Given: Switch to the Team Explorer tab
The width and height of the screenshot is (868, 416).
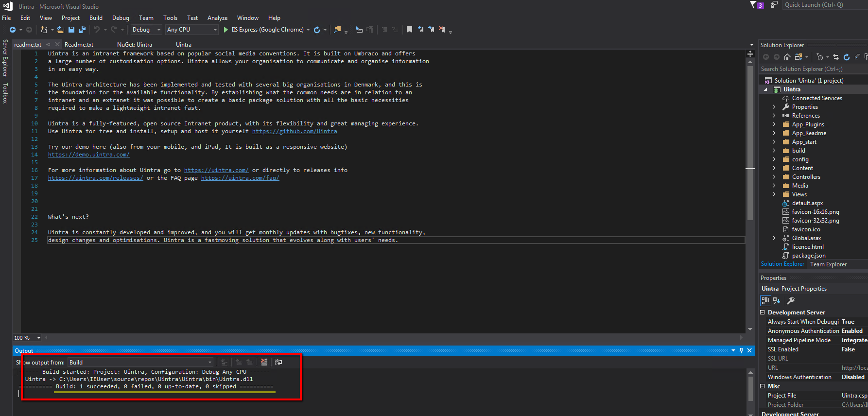Looking at the screenshot, I should click(828, 264).
